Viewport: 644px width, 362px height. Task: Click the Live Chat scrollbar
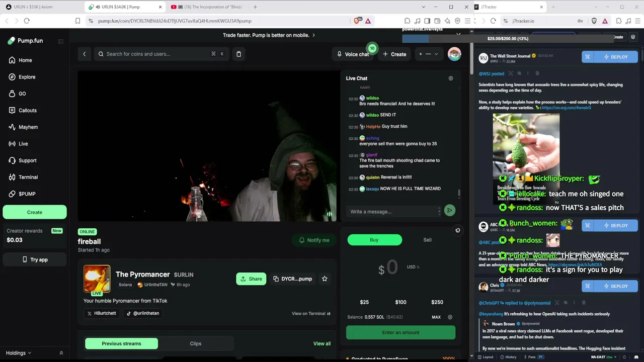coord(459,193)
